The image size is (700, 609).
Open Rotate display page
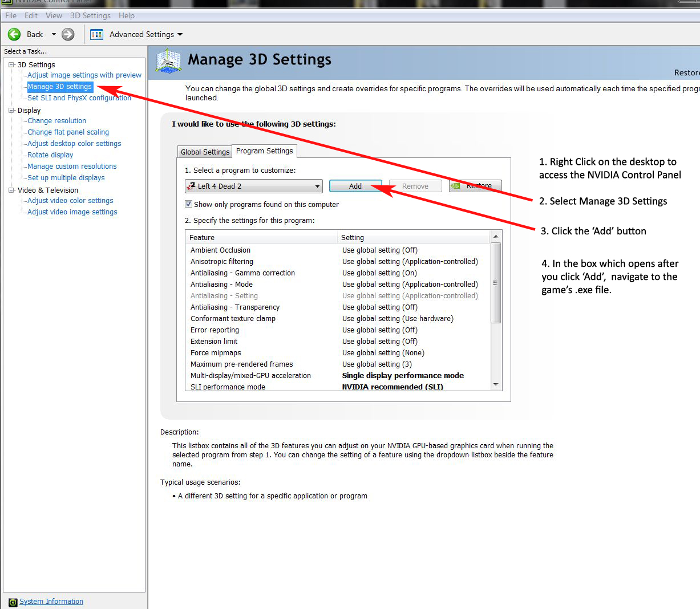(x=50, y=155)
